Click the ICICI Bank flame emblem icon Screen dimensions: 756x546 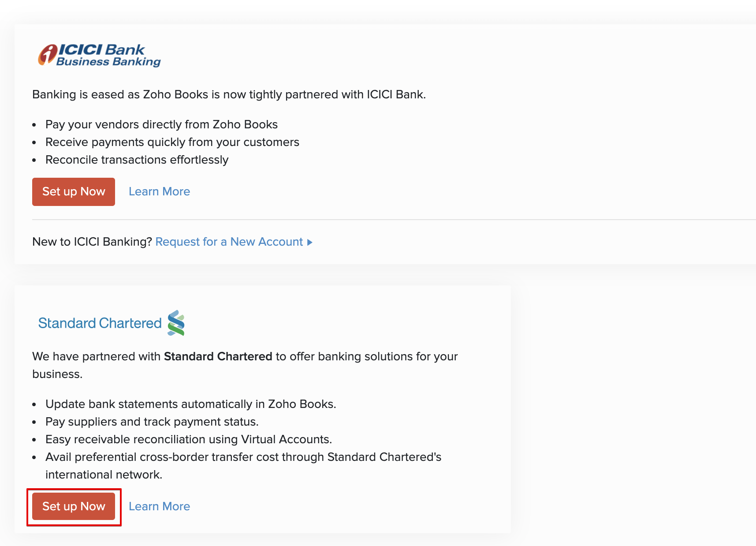(47, 55)
